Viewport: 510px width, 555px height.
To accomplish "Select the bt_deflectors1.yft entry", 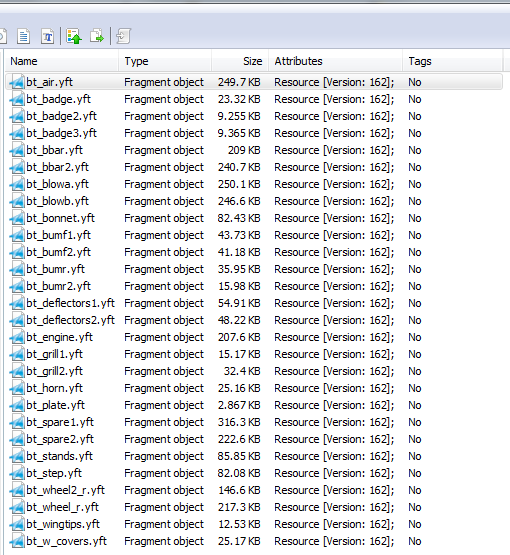I will 254,303.
